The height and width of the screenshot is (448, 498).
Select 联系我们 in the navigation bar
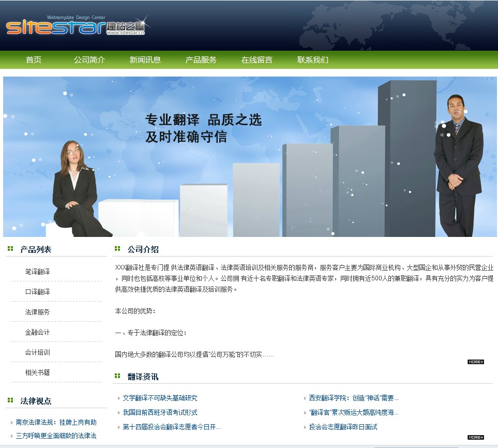click(313, 60)
